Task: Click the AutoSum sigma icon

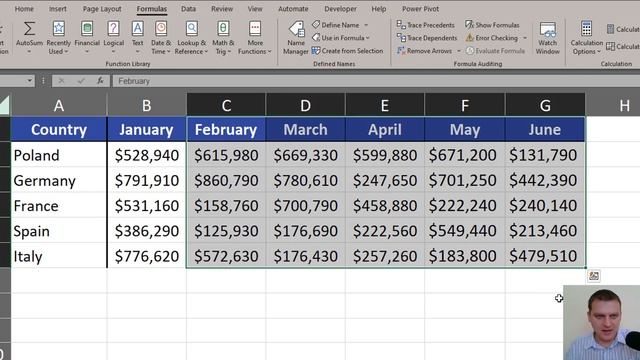Action: tap(29, 29)
